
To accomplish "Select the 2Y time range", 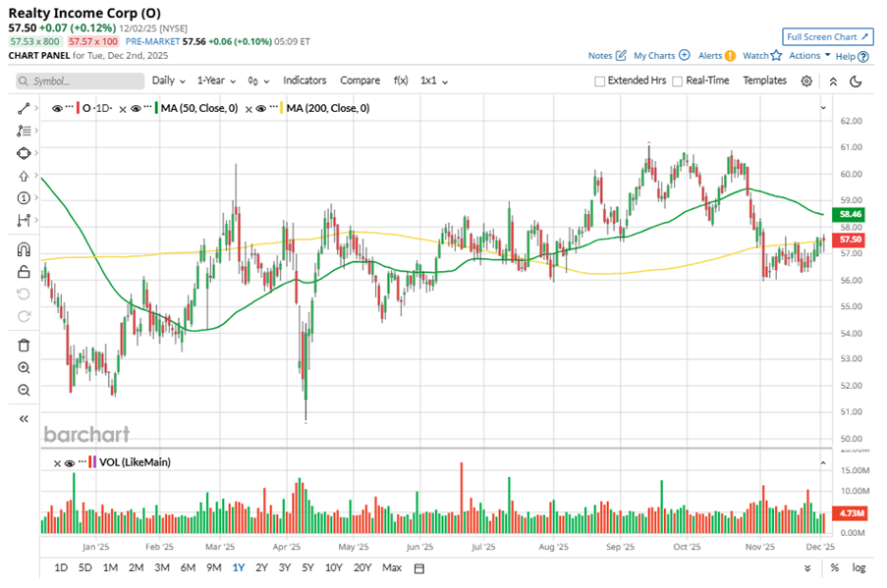I will coord(261,567).
